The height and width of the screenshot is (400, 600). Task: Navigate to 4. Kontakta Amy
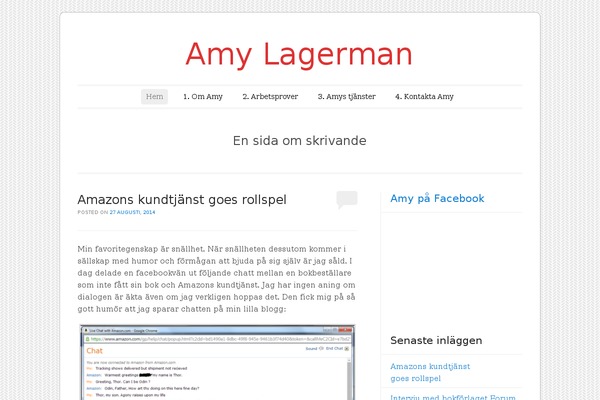424,96
